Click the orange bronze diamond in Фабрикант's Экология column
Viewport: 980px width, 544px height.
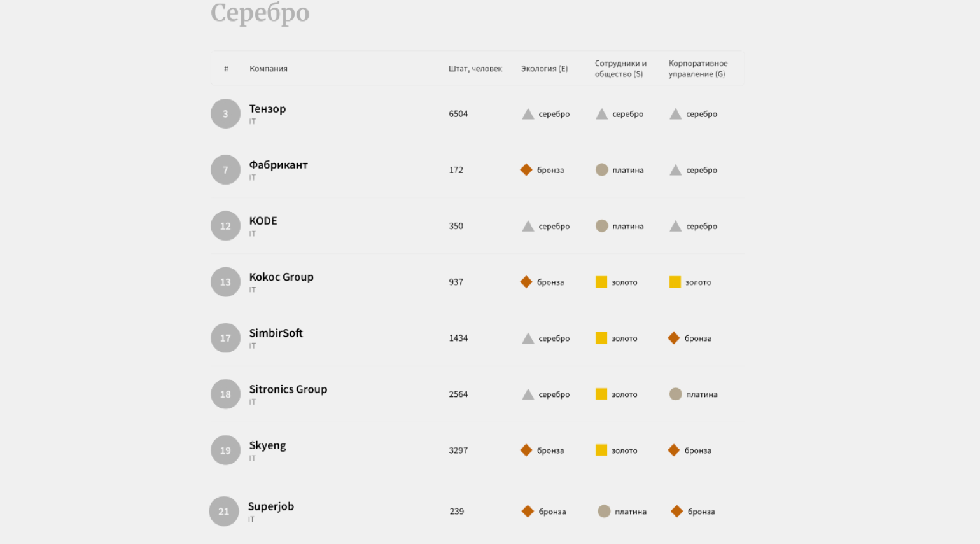[526, 170]
